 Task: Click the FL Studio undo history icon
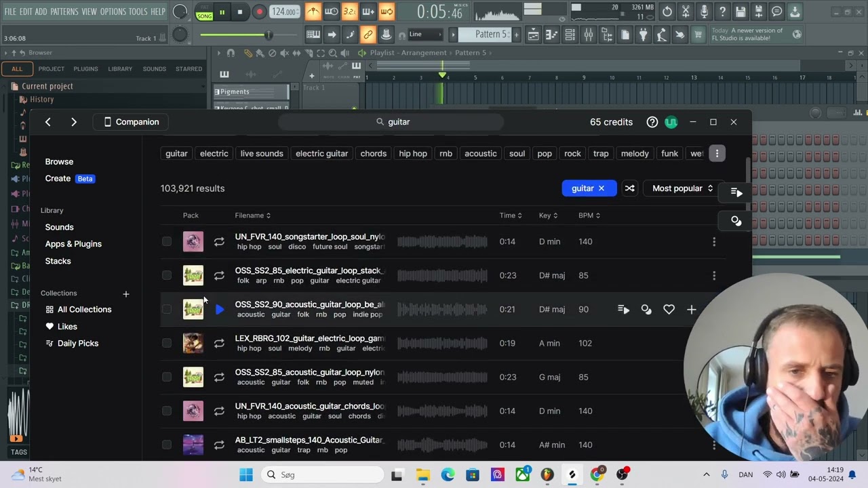667,12
